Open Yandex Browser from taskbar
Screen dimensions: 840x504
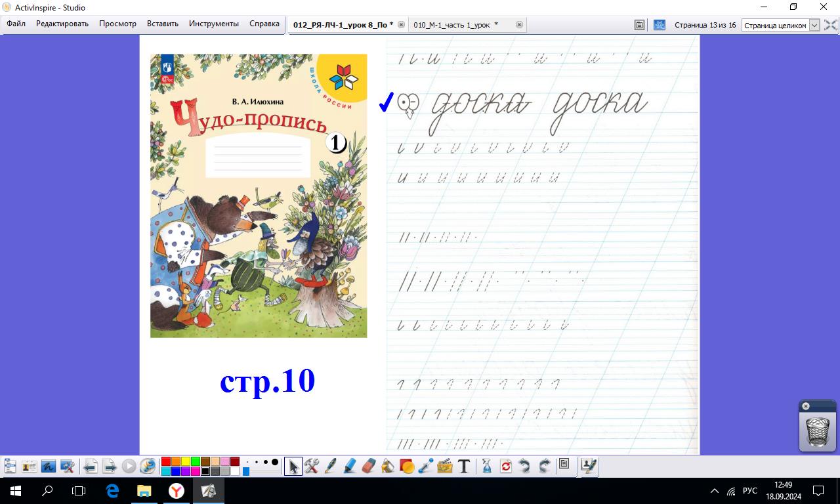[176, 490]
